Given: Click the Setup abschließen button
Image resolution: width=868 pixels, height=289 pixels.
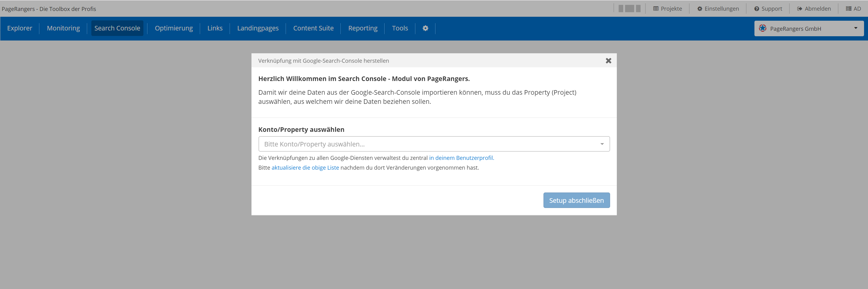Looking at the screenshot, I should pos(577,200).
